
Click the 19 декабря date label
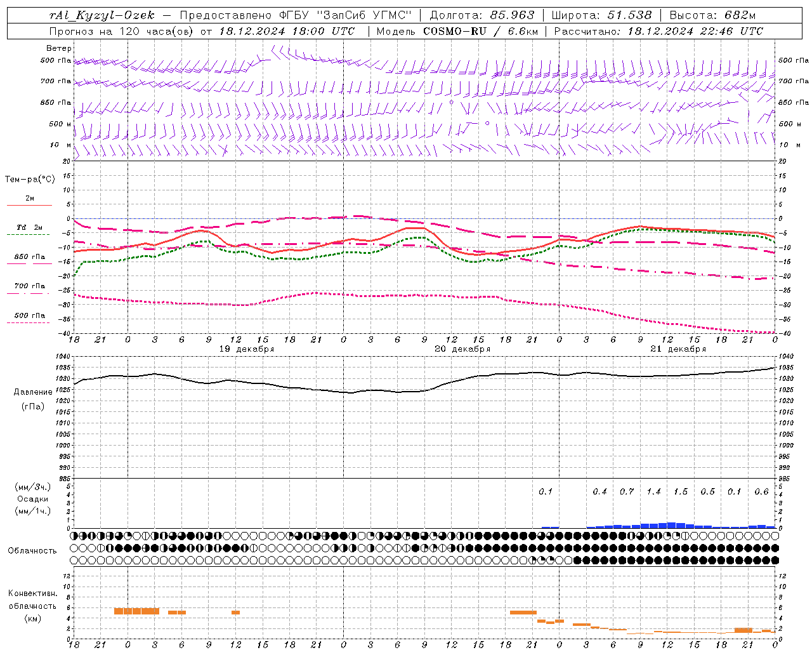point(247,349)
